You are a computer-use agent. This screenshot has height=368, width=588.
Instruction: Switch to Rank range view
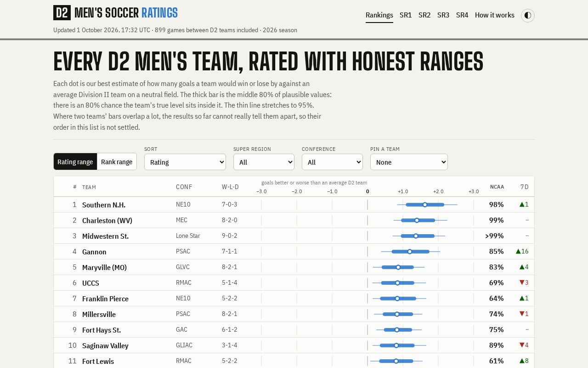(x=117, y=161)
